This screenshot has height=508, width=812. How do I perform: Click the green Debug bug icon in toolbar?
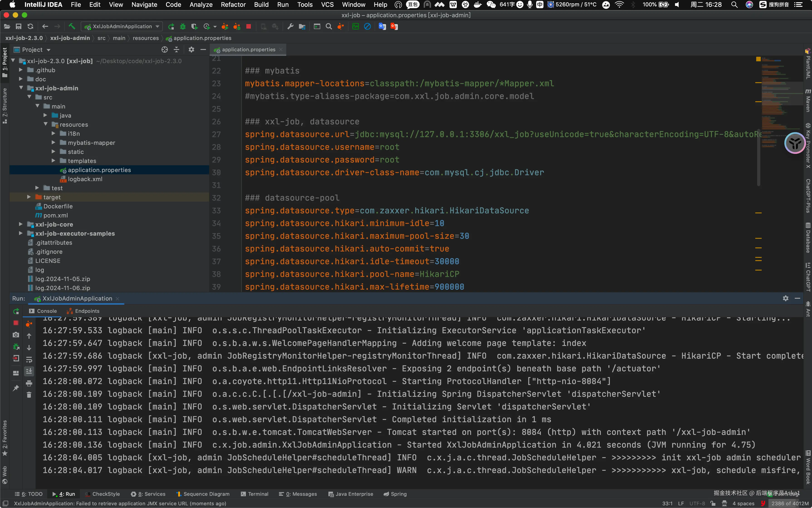183,26
